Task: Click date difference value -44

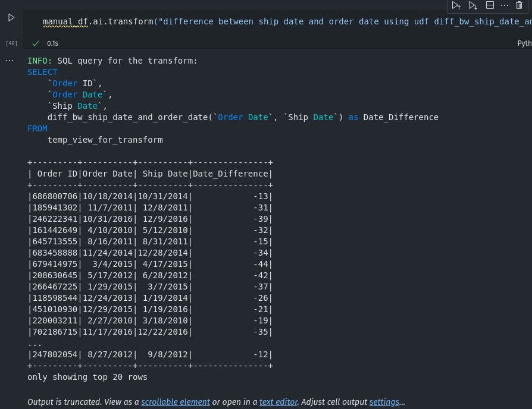Action: point(261,265)
